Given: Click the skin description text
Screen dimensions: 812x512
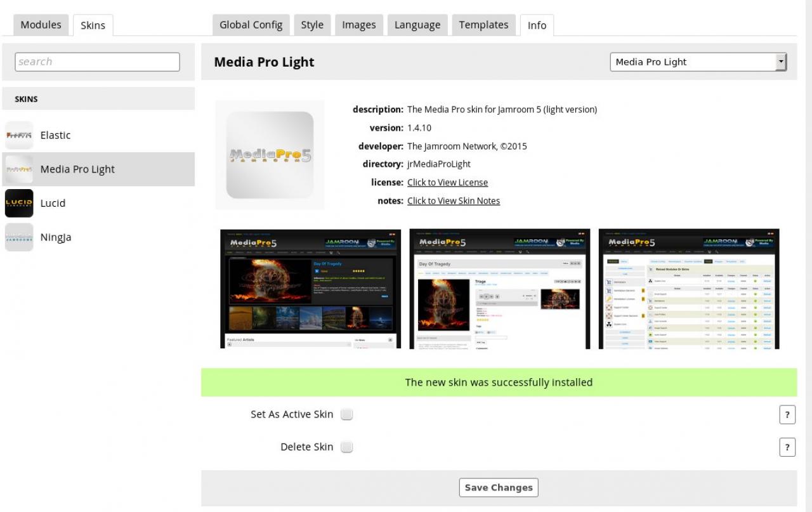Looking at the screenshot, I should (x=502, y=109).
